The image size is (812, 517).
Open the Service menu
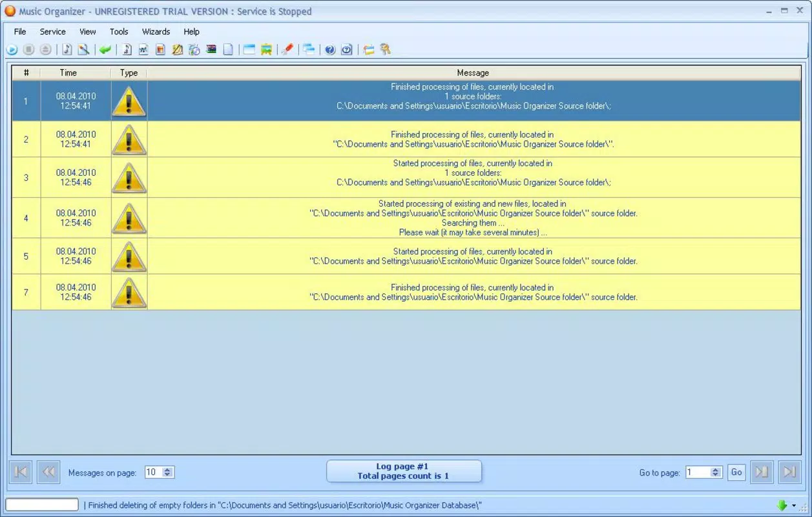tap(53, 32)
